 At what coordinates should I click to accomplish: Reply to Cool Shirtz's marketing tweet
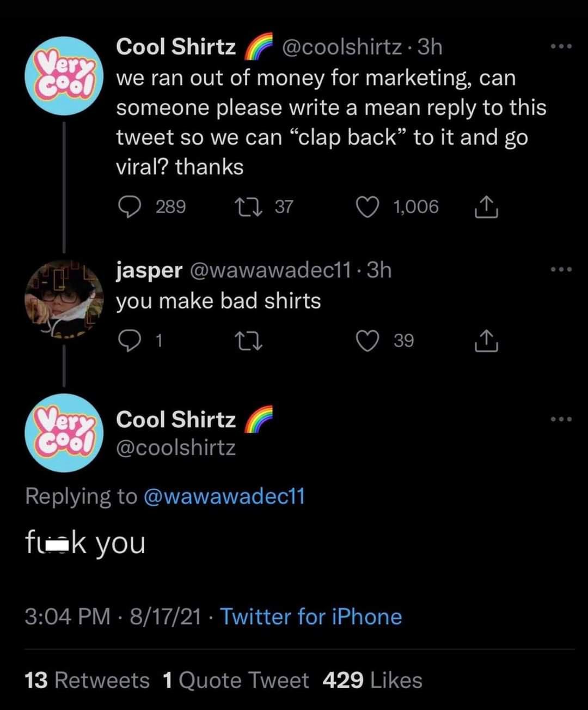point(130,207)
